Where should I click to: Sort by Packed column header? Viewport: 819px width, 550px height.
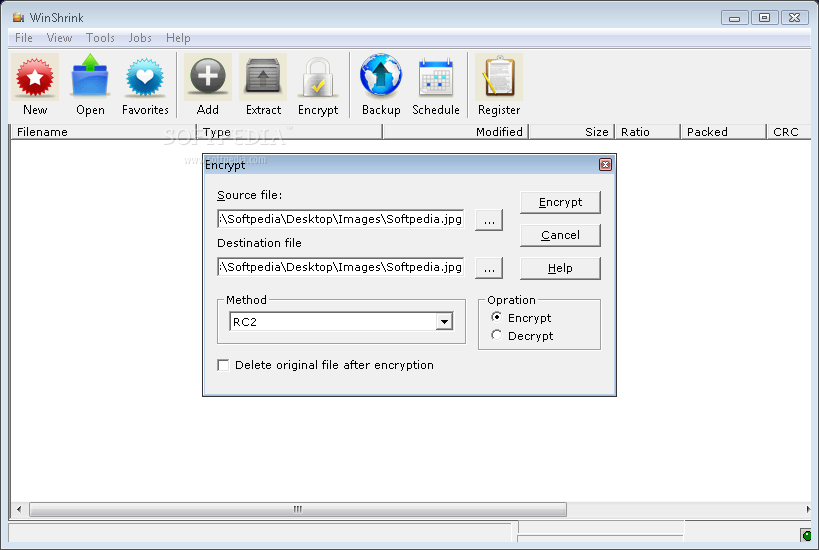[x=723, y=132]
